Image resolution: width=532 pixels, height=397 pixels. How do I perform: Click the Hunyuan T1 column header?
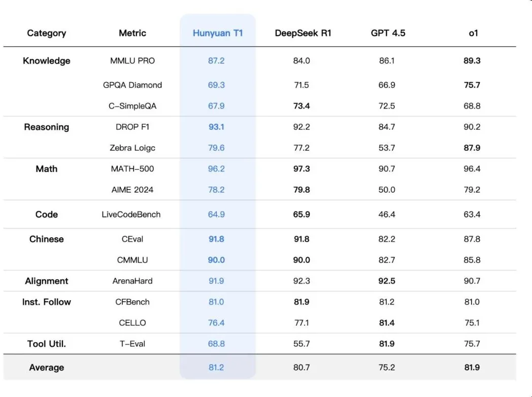tap(218, 33)
